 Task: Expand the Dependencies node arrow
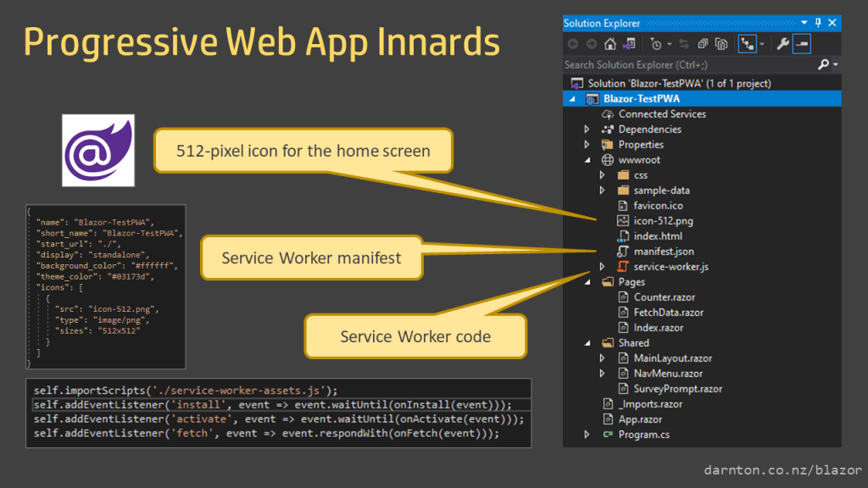[587, 130]
